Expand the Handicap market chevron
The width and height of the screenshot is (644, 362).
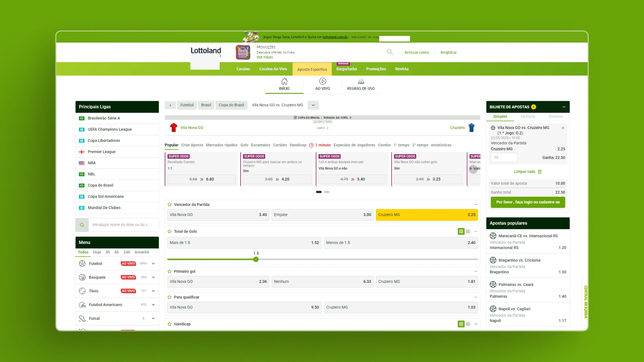[476, 324]
